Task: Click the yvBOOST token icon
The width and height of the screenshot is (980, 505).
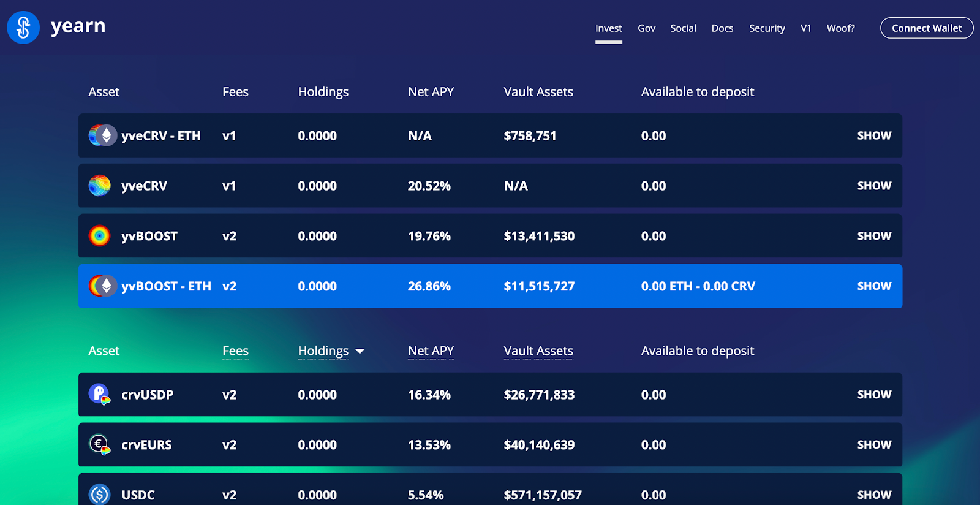Action: pos(99,236)
